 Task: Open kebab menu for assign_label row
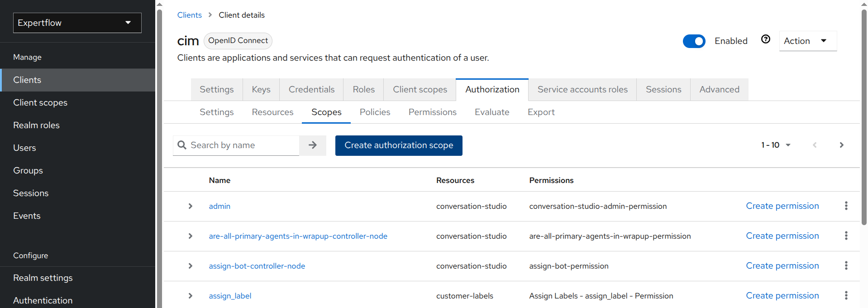click(846, 296)
